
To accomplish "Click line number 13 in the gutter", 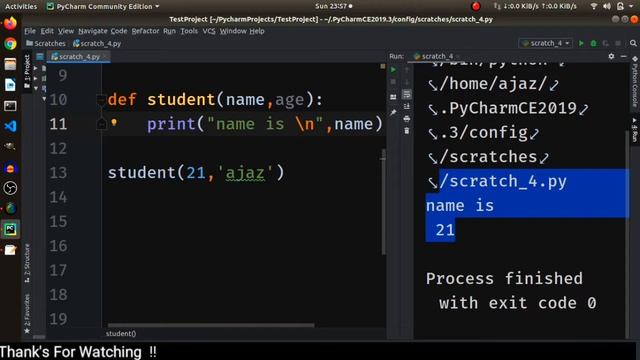I will (58, 173).
